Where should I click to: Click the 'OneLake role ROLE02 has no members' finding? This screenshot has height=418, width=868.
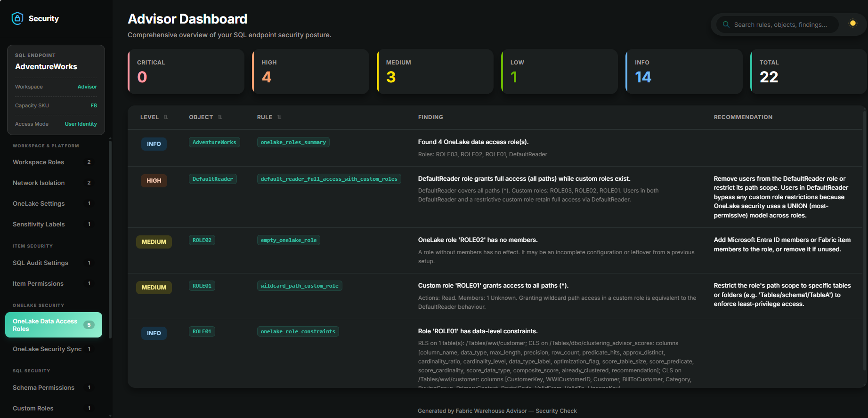point(478,240)
